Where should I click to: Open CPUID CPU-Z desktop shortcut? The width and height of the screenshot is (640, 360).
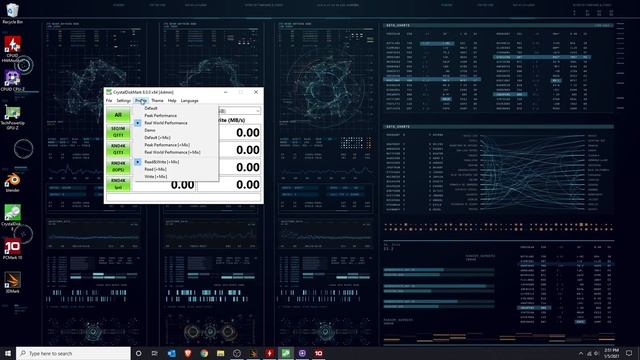click(12, 80)
